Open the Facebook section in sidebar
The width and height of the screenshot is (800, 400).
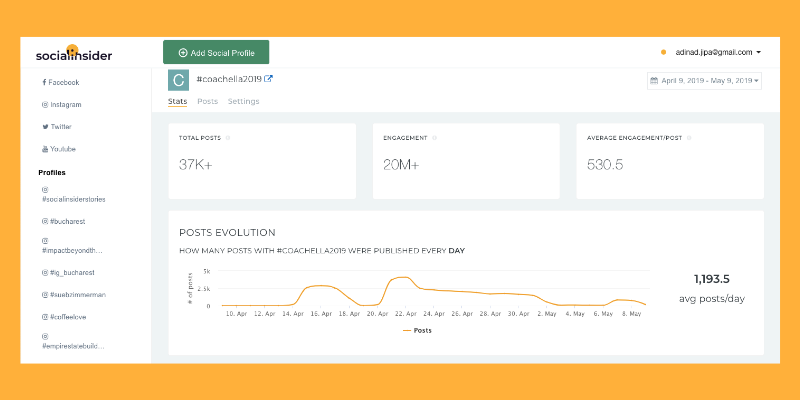[61, 82]
